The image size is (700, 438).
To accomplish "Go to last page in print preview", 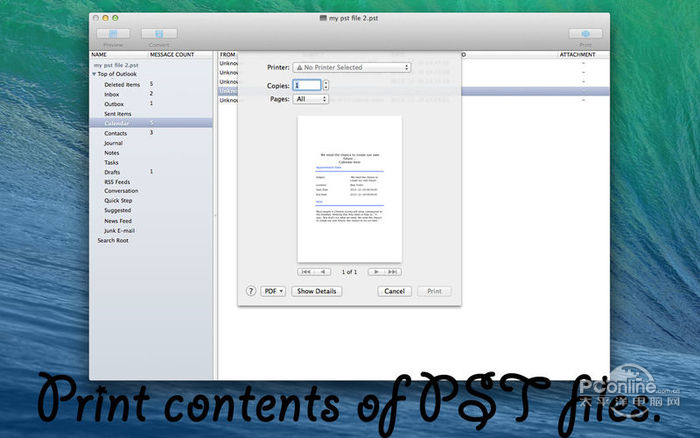I will click(393, 271).
